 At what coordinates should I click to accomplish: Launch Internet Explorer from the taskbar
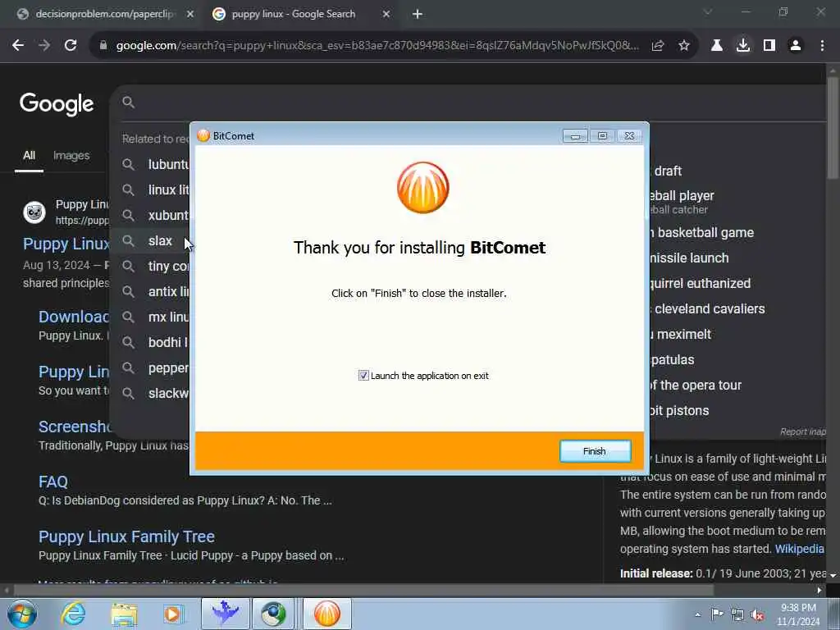point(73,614)
